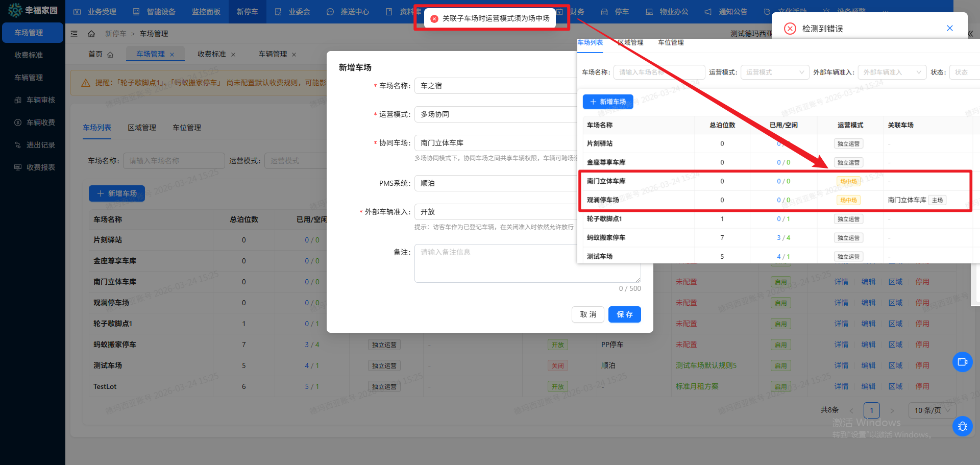This screenshot has width=980, height=465.
Task: Click the 保存 button
Action: (x=624, y=314)
